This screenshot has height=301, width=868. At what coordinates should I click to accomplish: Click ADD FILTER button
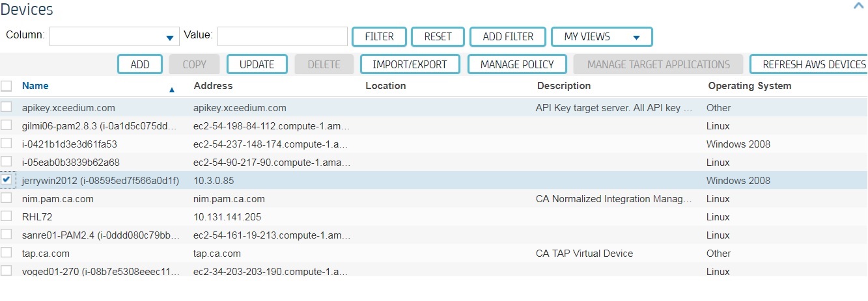508,37
